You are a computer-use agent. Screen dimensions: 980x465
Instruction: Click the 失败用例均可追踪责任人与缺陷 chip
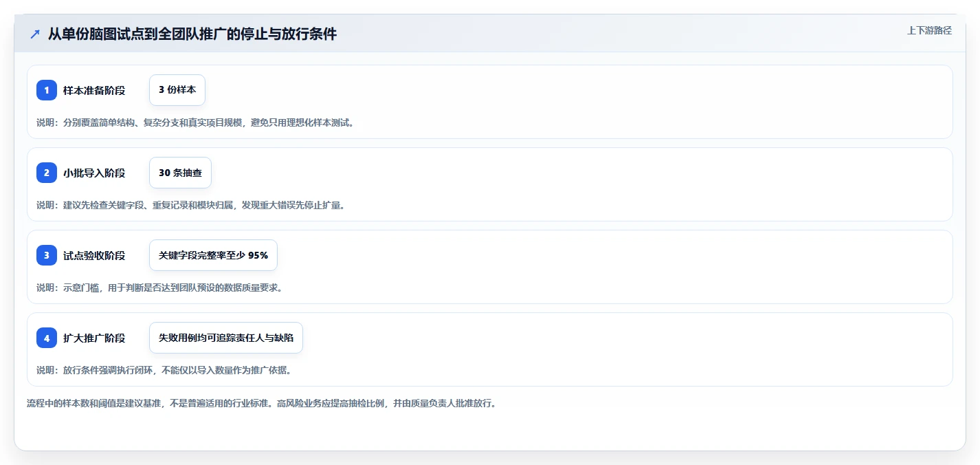(x=226, y=338)
